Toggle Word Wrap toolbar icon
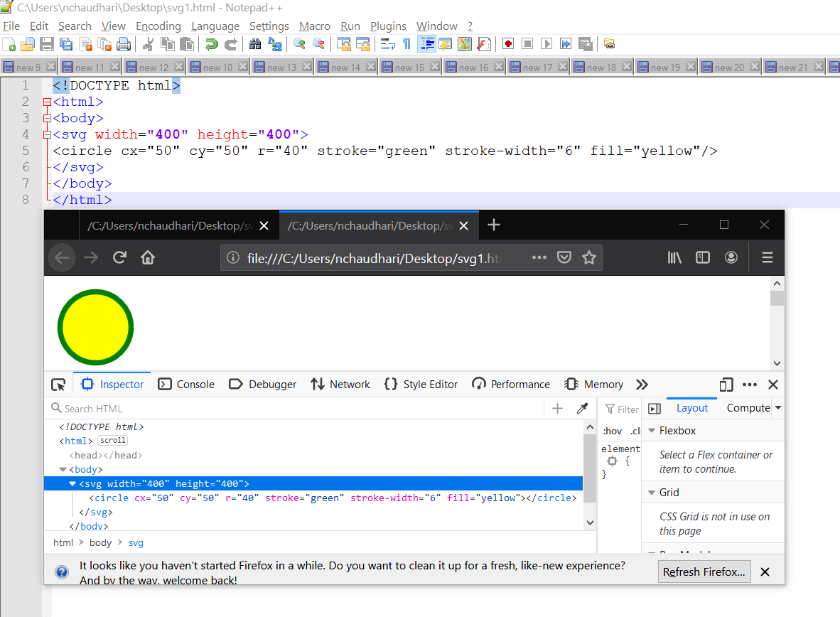The height and width of the screenshot is (617, 840). (387, 44)
